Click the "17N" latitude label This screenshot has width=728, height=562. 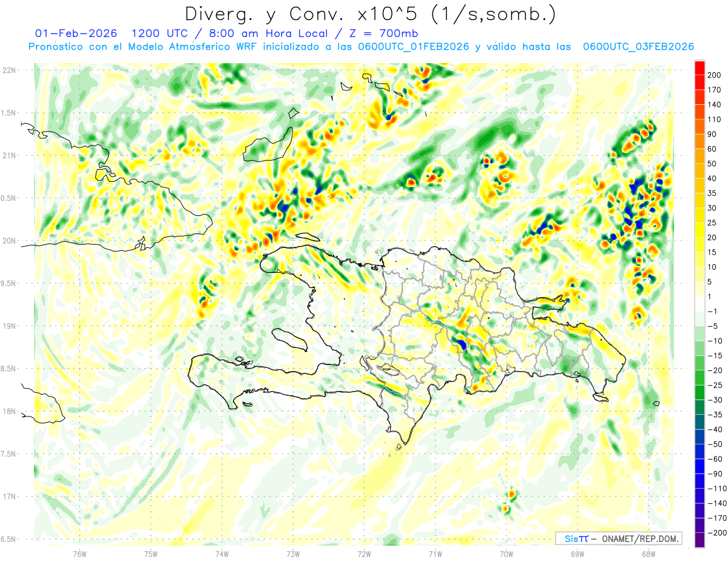coord(9,497)
